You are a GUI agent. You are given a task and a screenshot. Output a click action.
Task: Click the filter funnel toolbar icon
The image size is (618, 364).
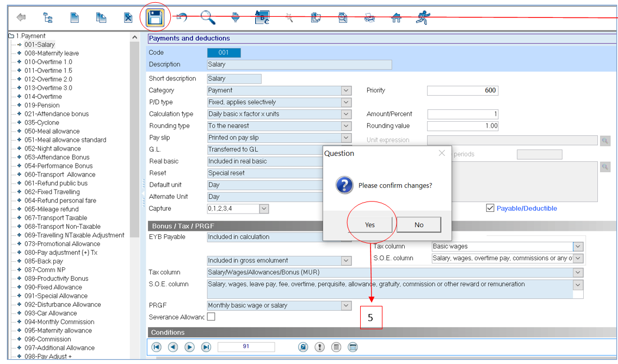[x=236, y=17]
